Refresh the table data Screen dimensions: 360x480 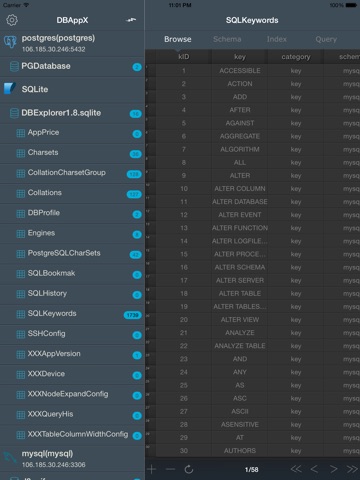[x=189, y=469]
